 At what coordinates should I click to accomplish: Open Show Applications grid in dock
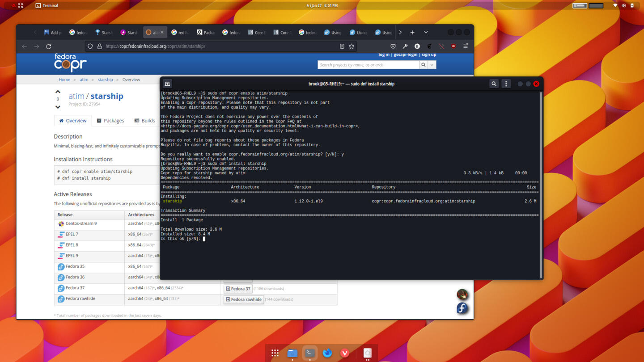click(275, 353)
